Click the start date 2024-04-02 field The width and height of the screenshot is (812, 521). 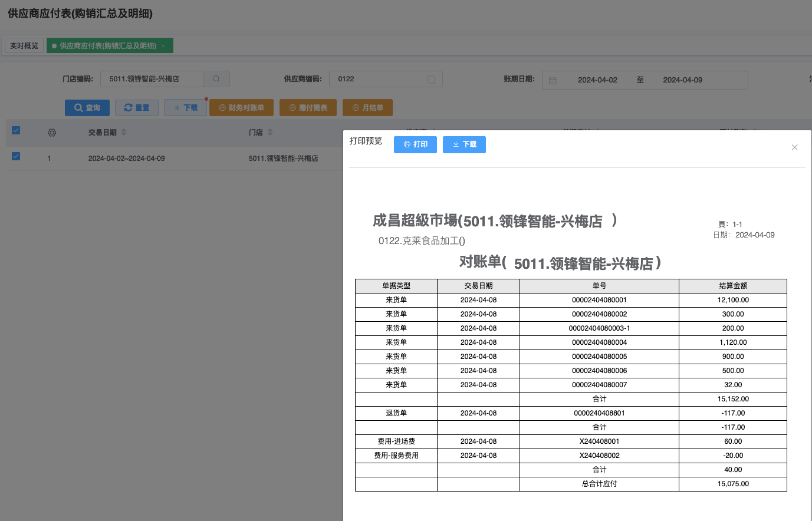point(597,80)
